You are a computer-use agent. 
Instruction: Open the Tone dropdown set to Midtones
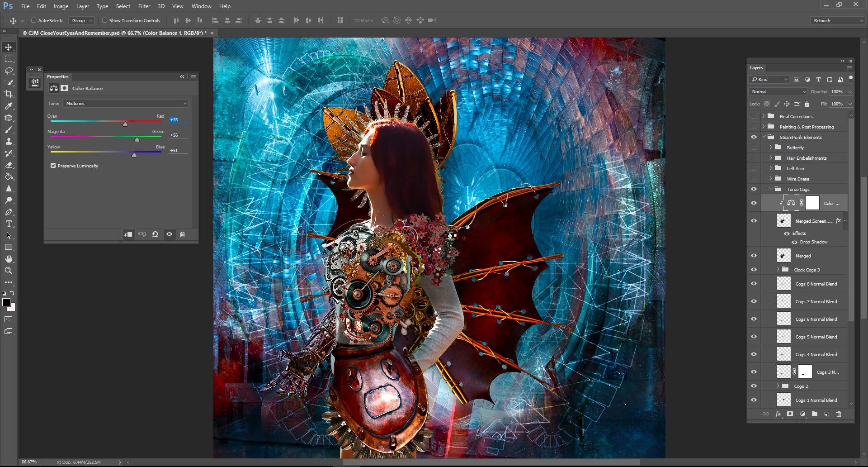click(125, 104)
